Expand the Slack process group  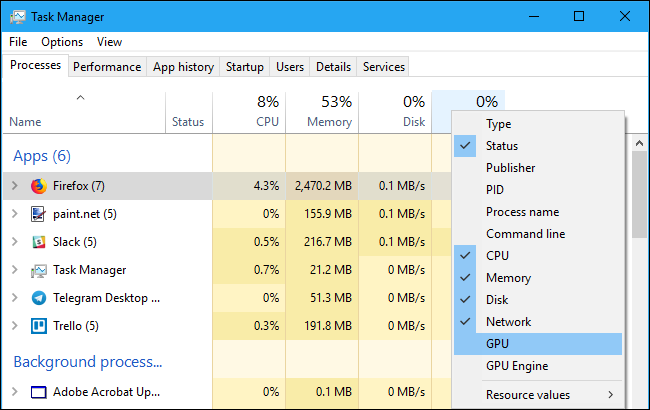14,242
